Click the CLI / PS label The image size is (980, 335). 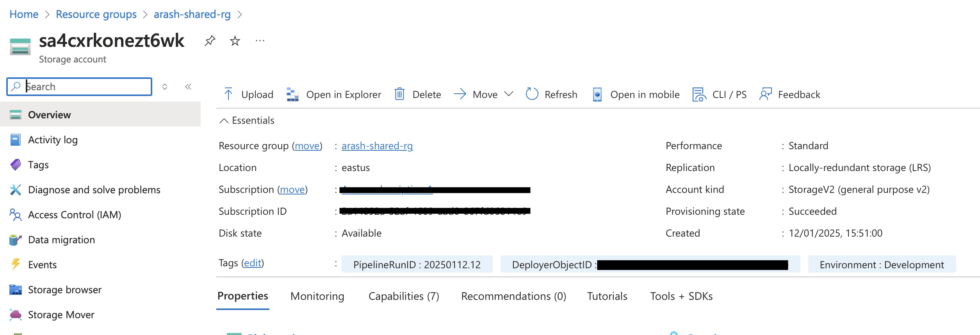729,94
